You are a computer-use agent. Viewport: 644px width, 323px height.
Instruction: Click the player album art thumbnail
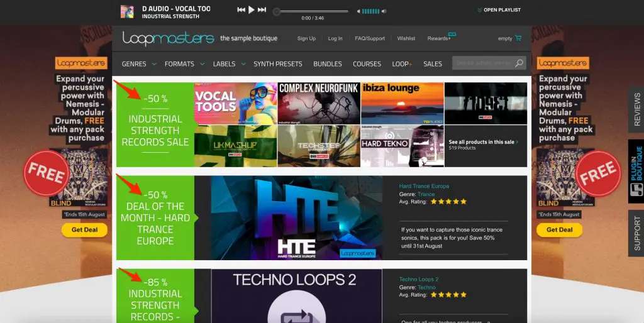(x=127, y=11)
